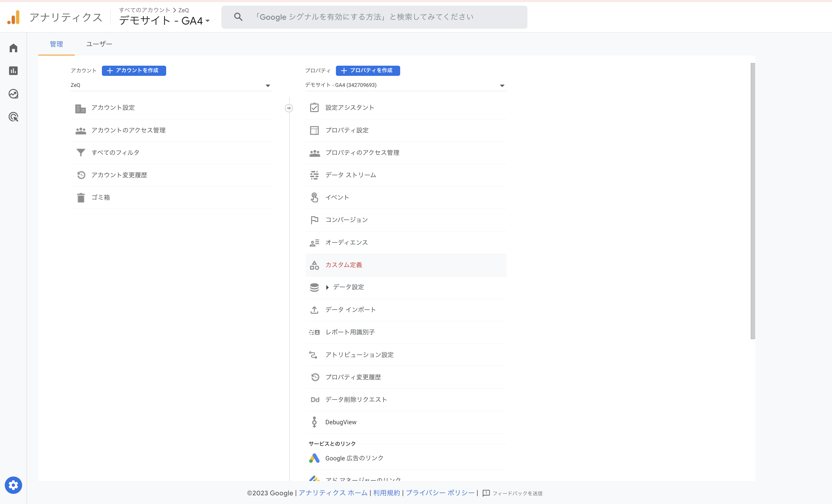
Task: Click the search magnifier icon
Action: tap(238, 17)
